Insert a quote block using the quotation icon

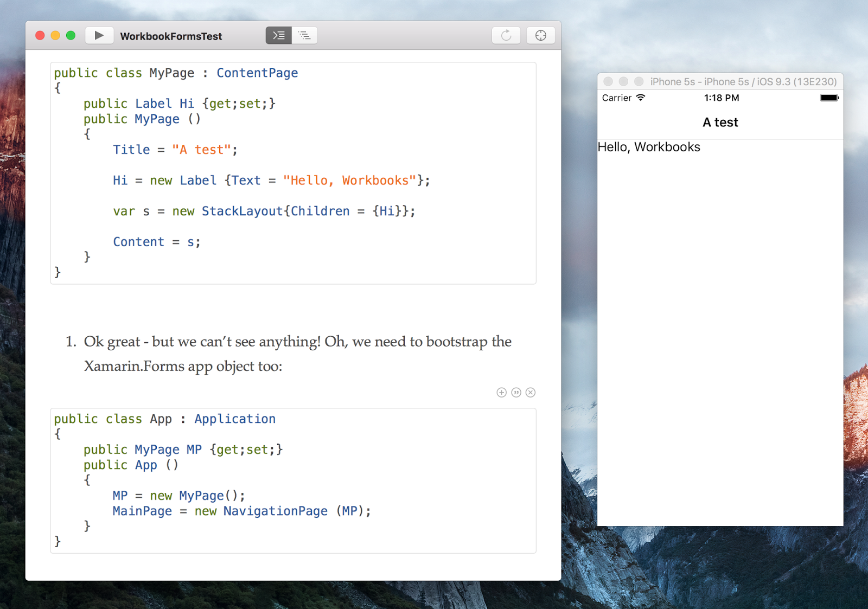[x=516, y=392]
